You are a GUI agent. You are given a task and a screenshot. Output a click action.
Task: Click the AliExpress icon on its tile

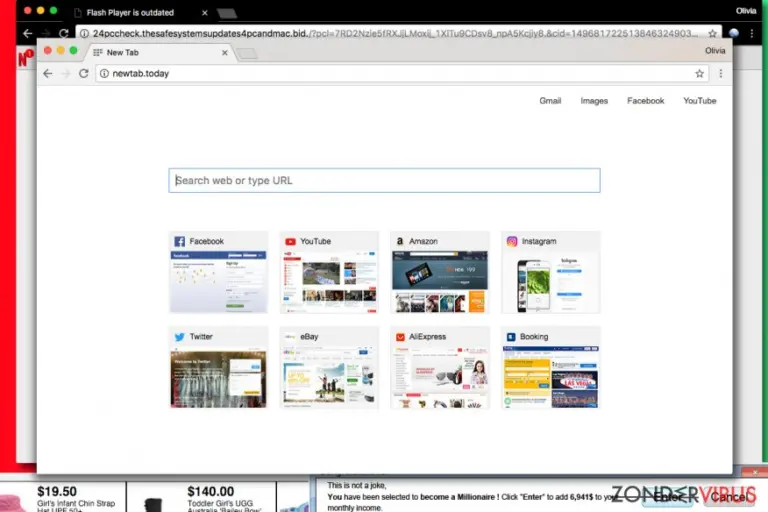(x=400, y=337)
